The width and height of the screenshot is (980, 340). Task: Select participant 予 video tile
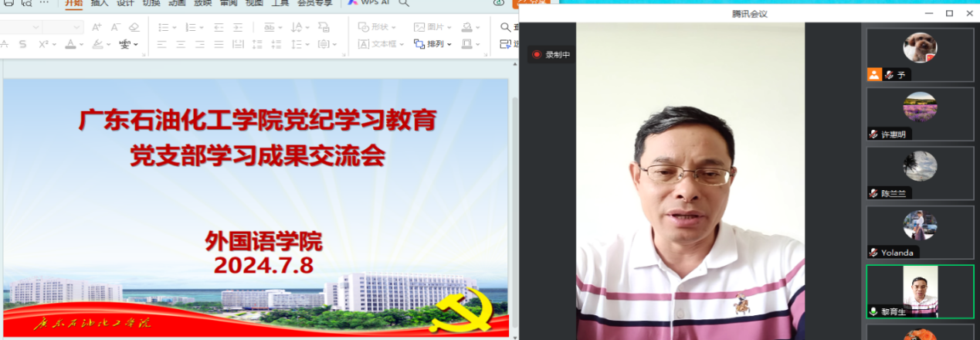920,55
